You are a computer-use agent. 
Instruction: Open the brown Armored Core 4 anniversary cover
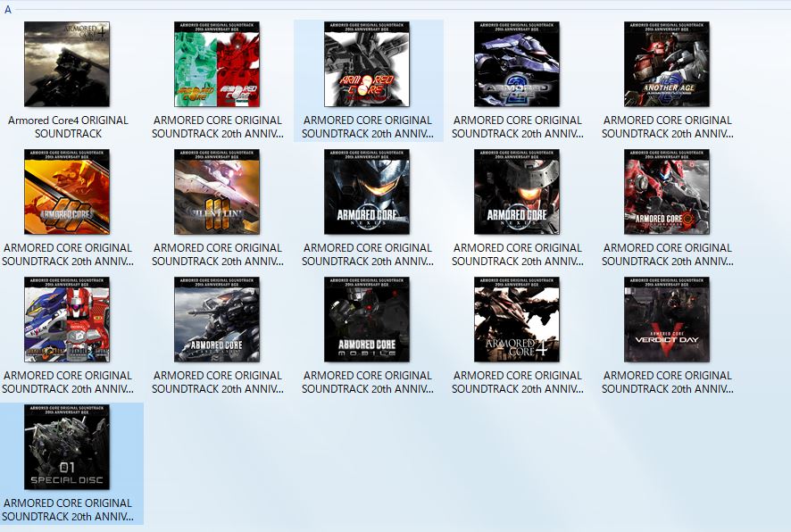[517, 320]
